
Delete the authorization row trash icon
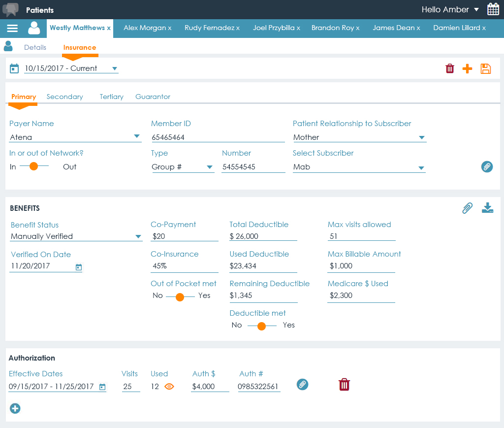coord(344,385)
